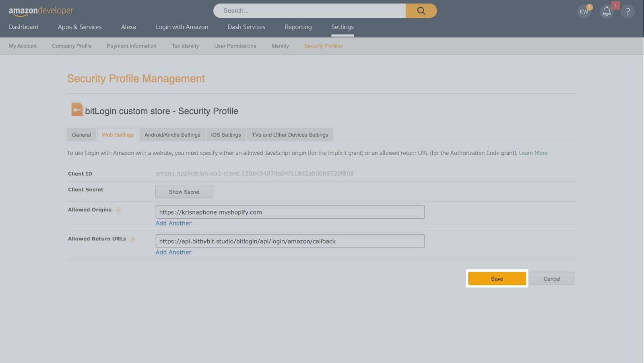
Task: Open TVs and Other Devices Settings tab
Action: tap(290, 135)
